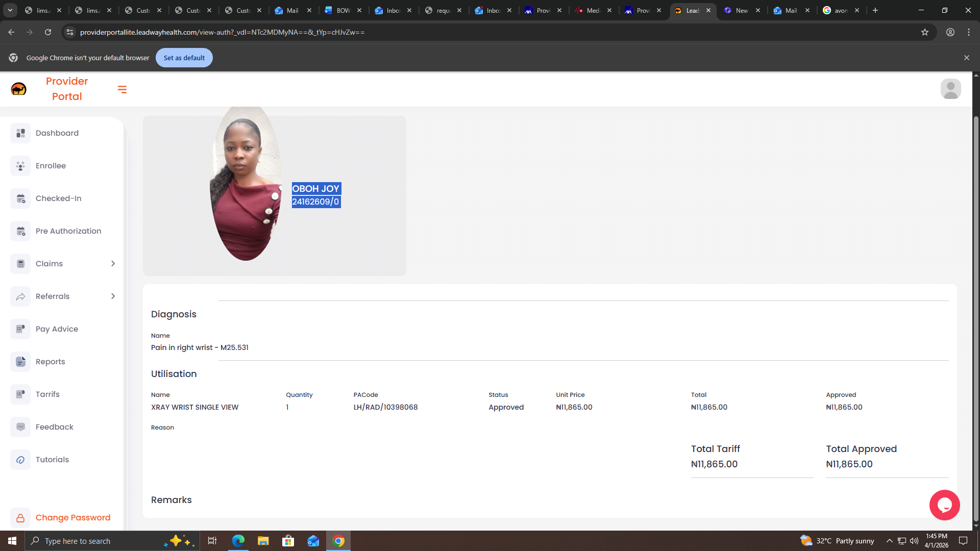Open the Tarrifs sidebar icon
This screenshot has width=980, height=551.
pos(20,394)
